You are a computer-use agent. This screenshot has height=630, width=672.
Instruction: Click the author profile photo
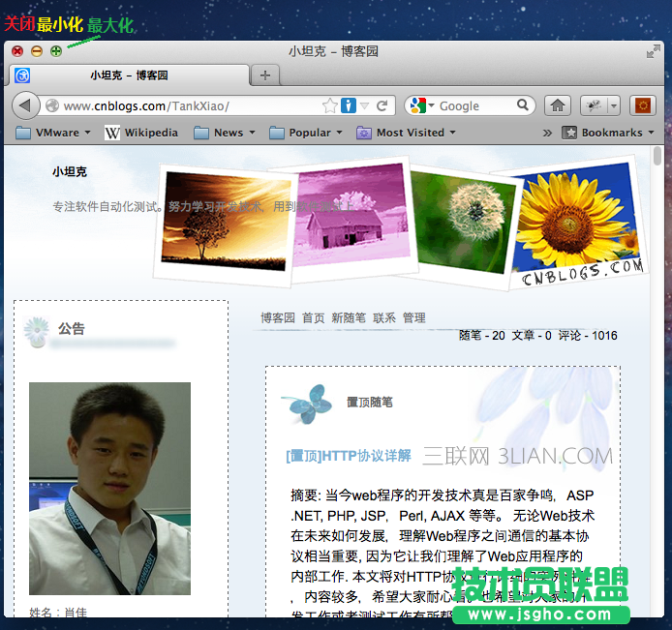[x=109, y=489]
